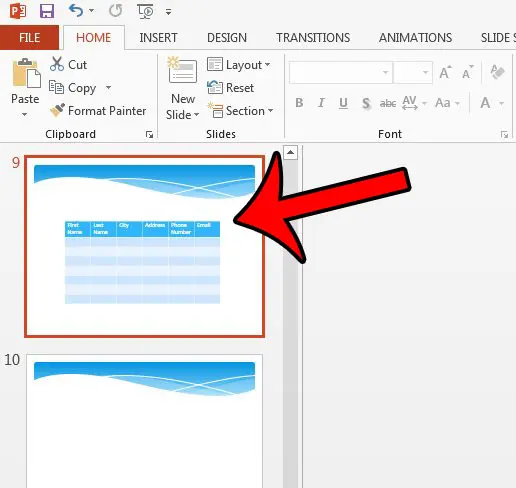Toggle Strikethrough abc formatting

(388, 103)
